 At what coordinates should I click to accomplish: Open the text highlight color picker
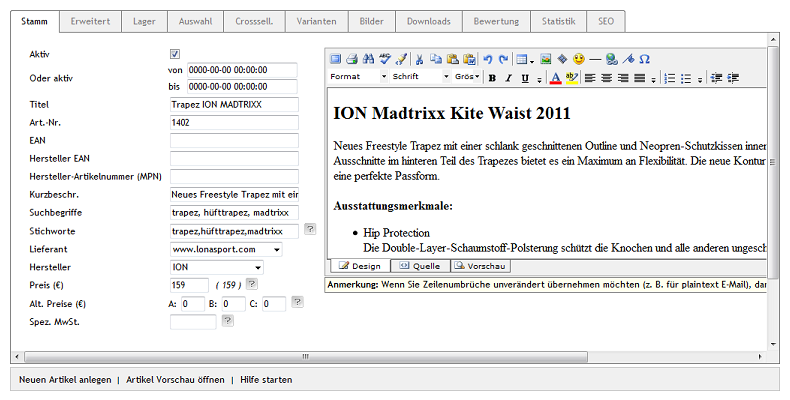point(572,78)
